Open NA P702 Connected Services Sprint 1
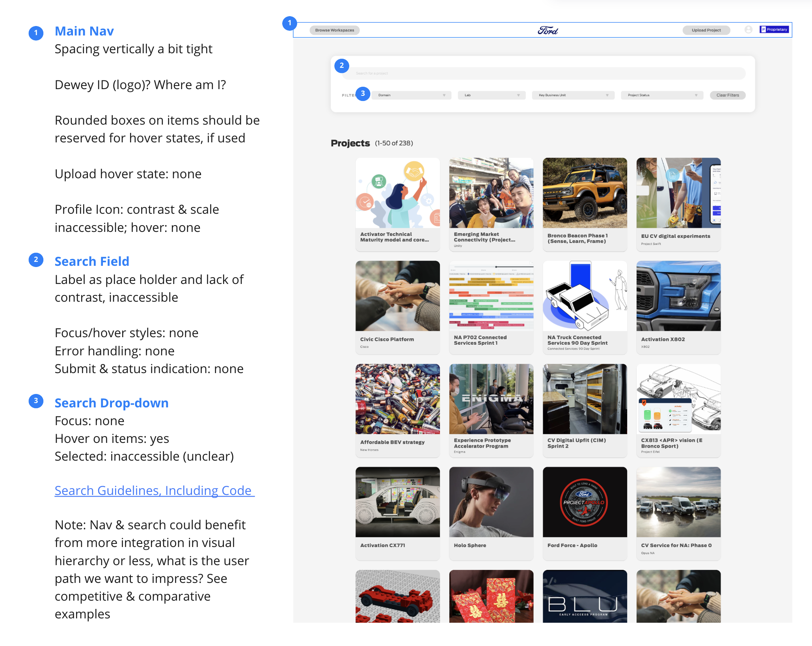This screenshot has height=646, width=812. click(491, 307)
